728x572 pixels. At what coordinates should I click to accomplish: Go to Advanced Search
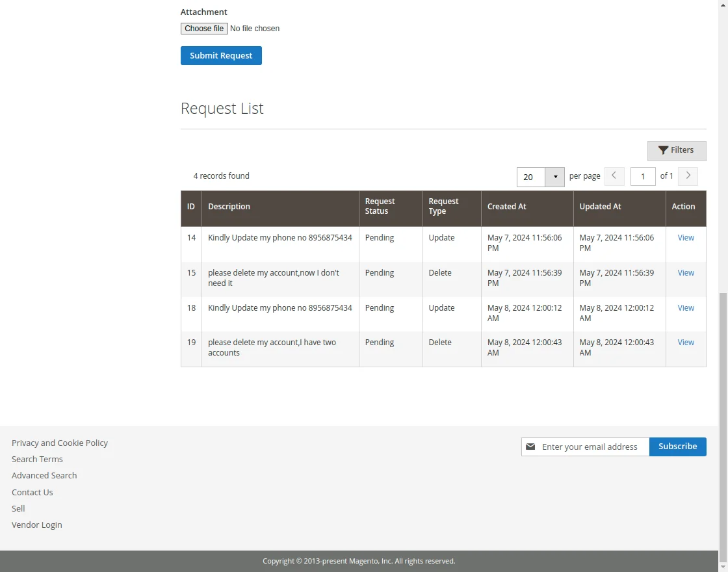44,475
